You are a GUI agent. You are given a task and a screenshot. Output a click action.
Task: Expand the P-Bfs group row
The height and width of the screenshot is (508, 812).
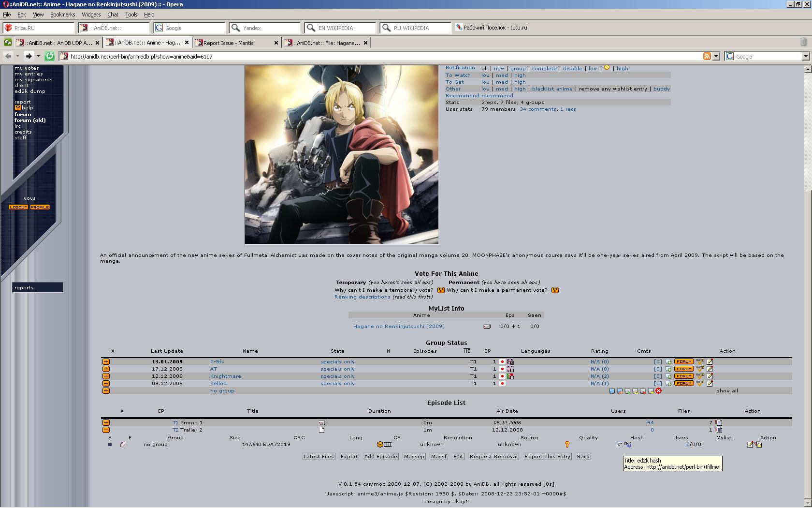(x=106, y=362)
